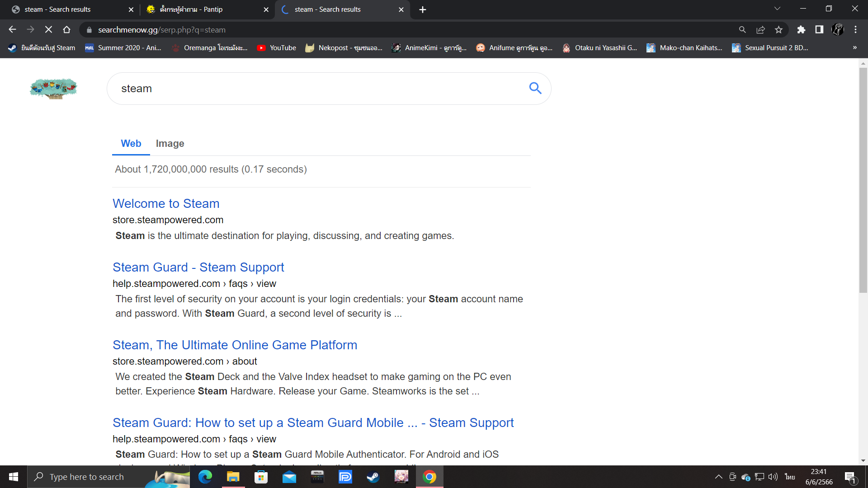
Task: Click the scrollbar down arrow
Action: coord(863,460)
